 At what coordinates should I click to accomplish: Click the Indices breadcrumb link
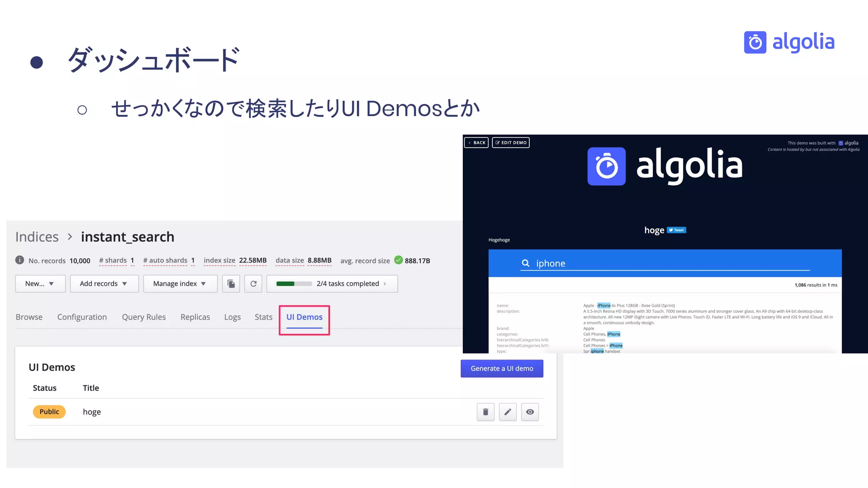37,237
